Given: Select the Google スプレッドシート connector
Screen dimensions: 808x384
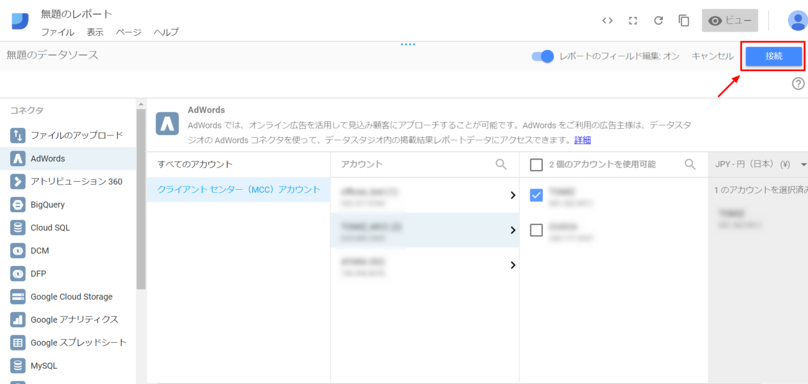Looking at the screenshot, I should [x=68, y=343].
